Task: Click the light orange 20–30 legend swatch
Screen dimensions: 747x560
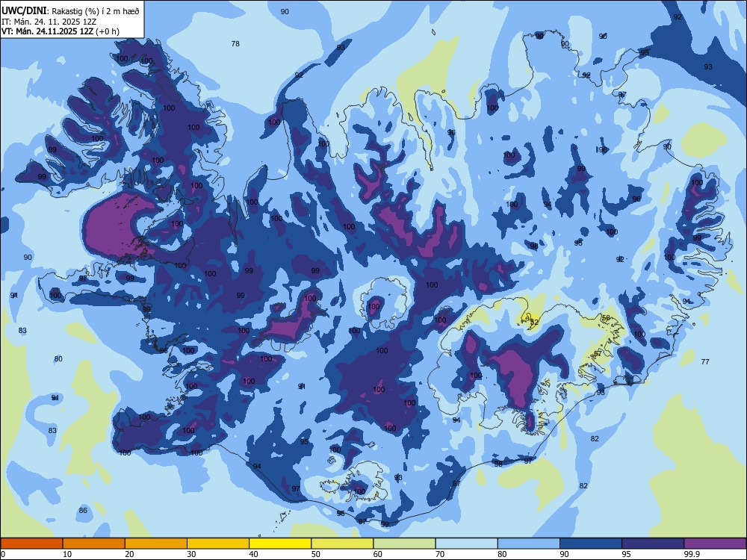Action: point(156,544)
